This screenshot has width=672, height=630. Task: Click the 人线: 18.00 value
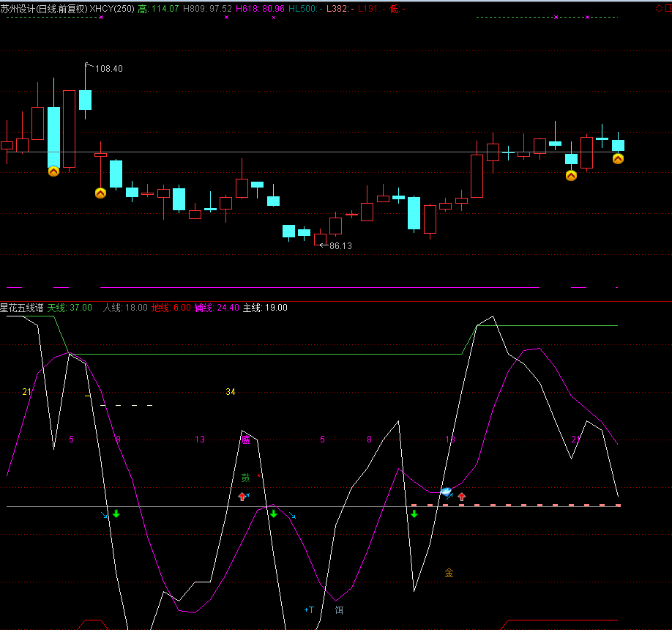point(125,308)
